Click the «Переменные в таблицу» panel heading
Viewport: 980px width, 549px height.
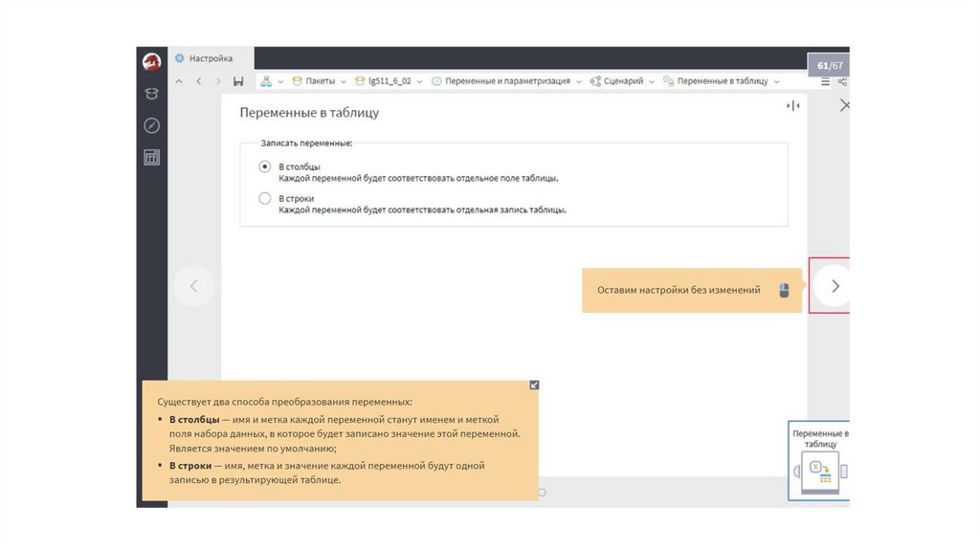click(x=309, y=113)
